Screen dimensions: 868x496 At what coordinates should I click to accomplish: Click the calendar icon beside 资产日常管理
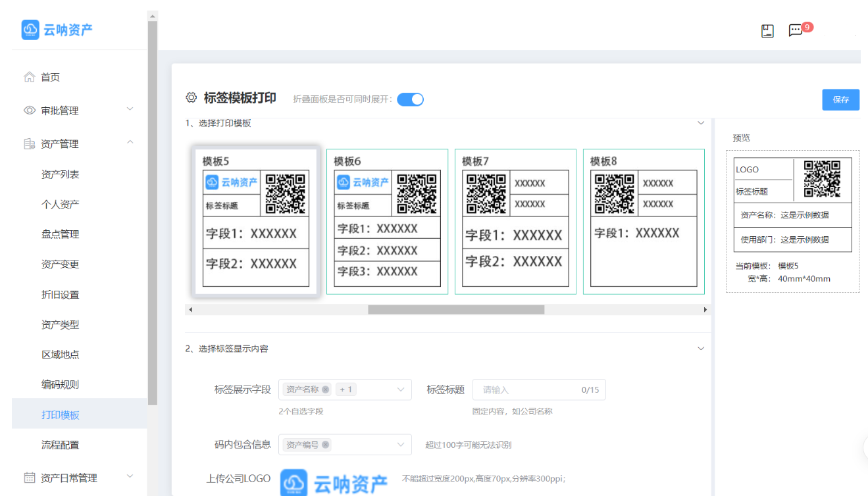point(28,477)
